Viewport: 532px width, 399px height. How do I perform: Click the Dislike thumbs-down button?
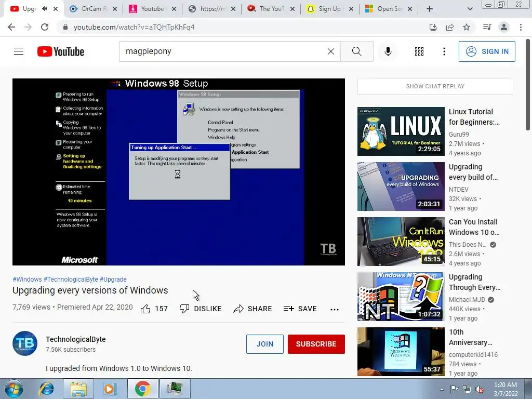click(201, 309)
